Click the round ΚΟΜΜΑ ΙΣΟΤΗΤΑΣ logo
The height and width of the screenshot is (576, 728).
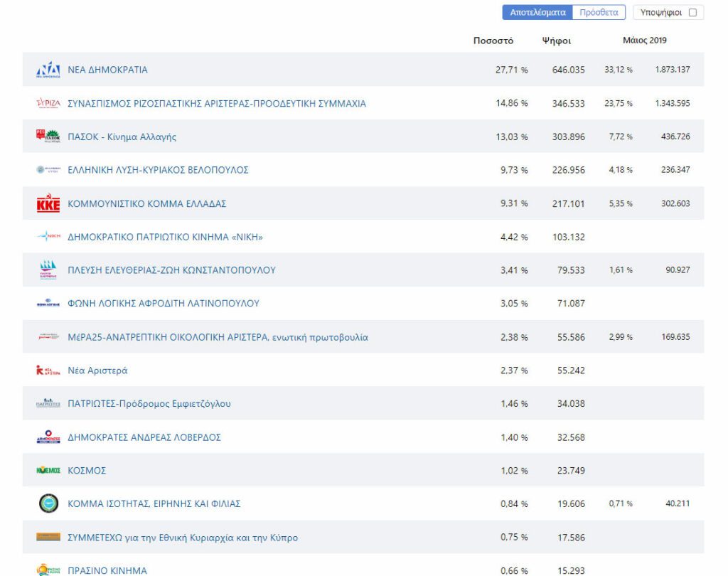48,503
